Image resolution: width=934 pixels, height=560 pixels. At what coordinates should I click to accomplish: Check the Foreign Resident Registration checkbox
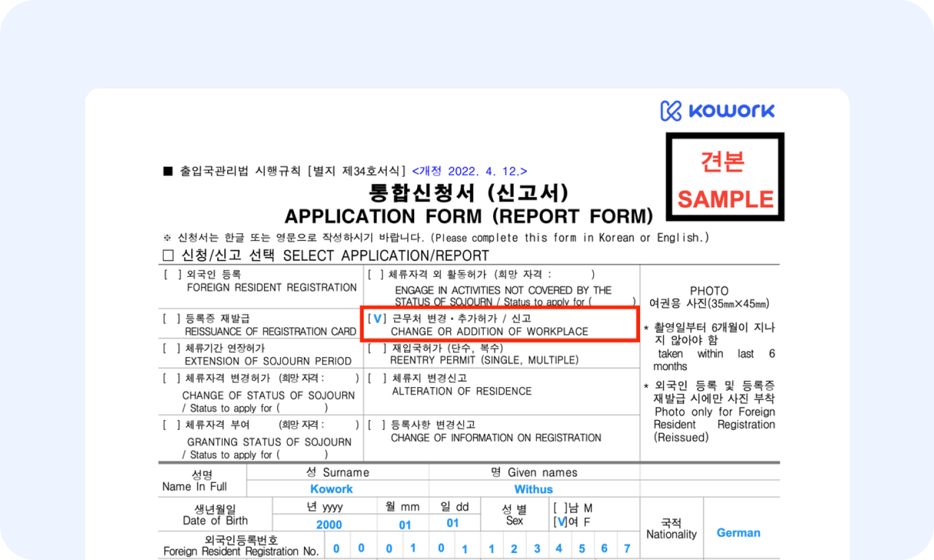click(x=172, y=274)
